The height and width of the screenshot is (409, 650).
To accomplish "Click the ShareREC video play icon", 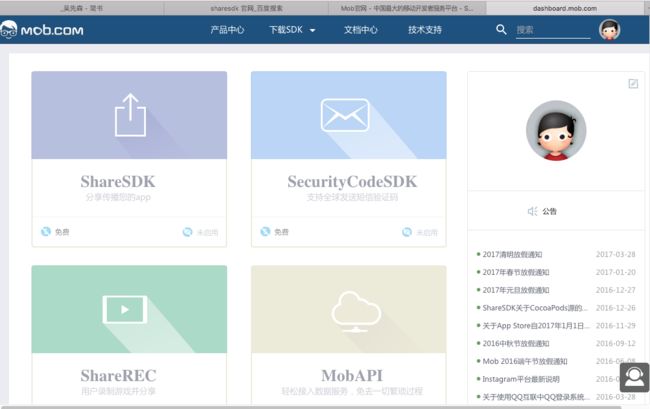I will point(125,309).
